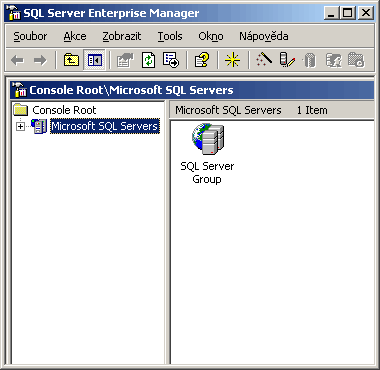Click the Enterprise Manager title bar icon
The height and width of the screenshot is (370, 380).
click(13, 13)
